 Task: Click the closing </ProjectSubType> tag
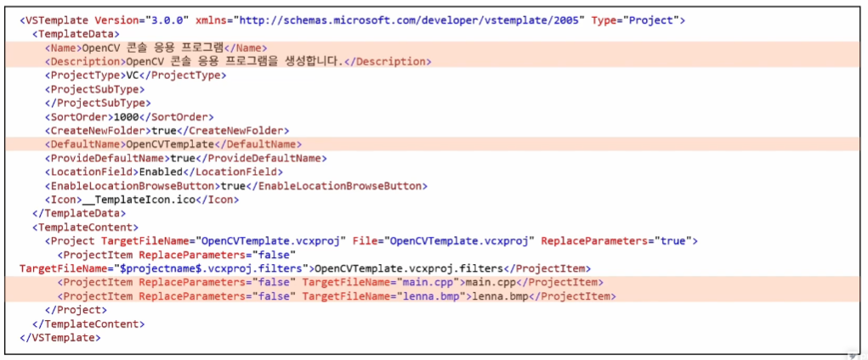coord(98,103)
